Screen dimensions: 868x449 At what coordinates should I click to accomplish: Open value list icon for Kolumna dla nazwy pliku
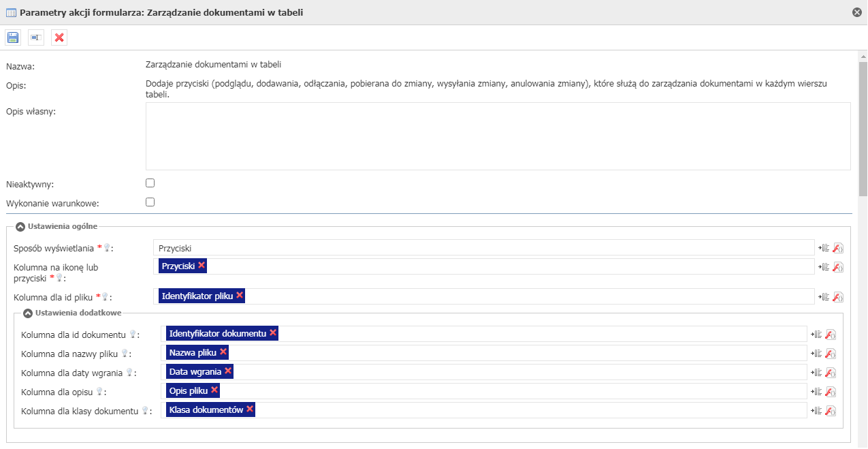[x=816, y=354]
